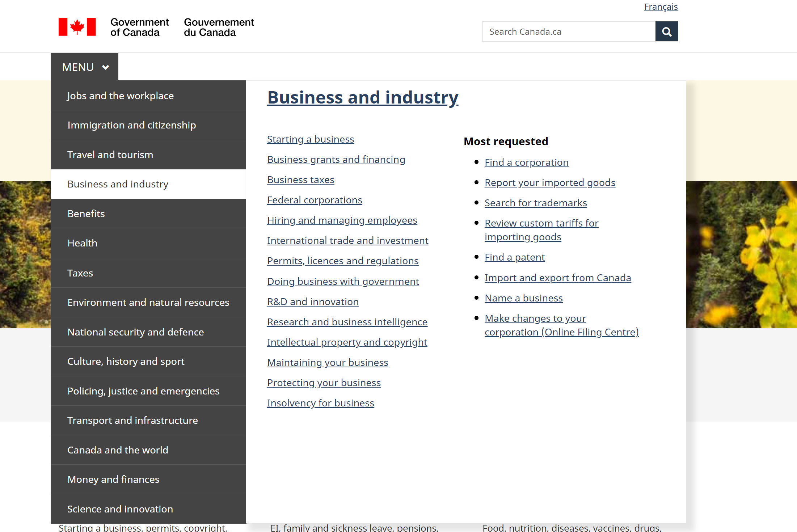Click Find a corporation link
Screen dimensions: 797x532
[526, 162]
